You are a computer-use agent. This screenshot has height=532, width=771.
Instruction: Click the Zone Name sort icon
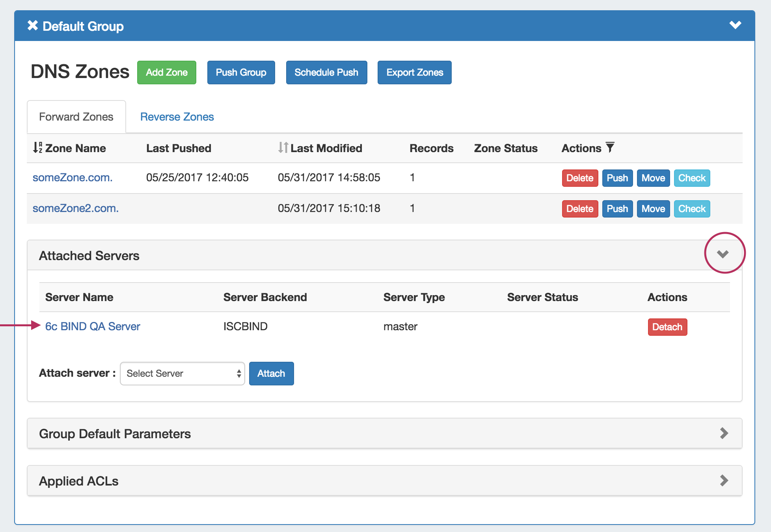(37, 148)
